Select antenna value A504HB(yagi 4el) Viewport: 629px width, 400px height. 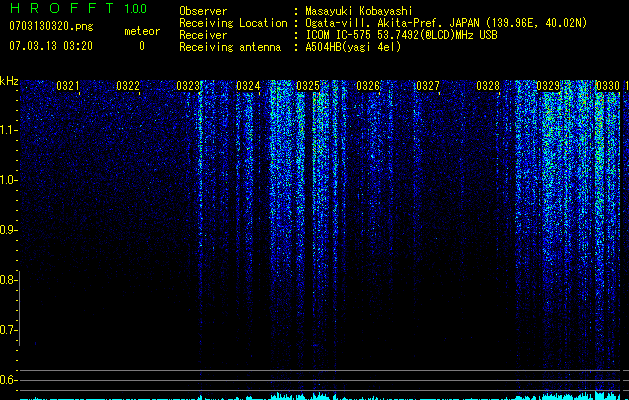coord(353,47)
